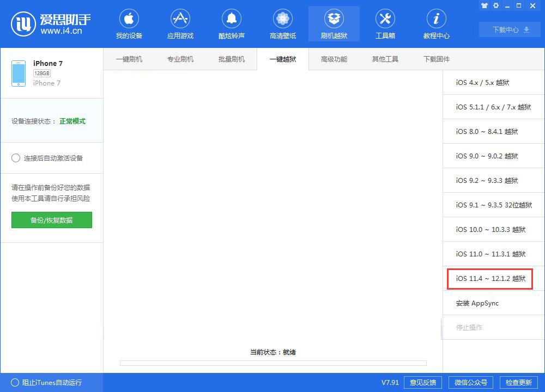Click 安装 AppSync in the right list

(478, 303)
